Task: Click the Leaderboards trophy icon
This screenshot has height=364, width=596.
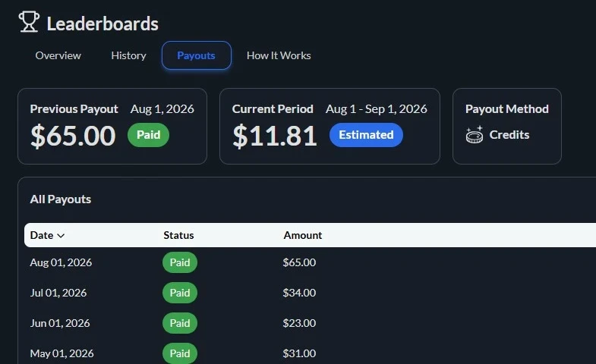Action: 29,22
